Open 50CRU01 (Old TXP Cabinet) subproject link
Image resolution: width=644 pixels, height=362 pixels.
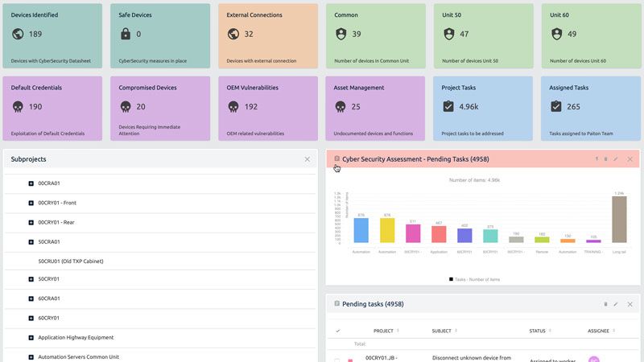pyautogui.click(x=71, y=261)
